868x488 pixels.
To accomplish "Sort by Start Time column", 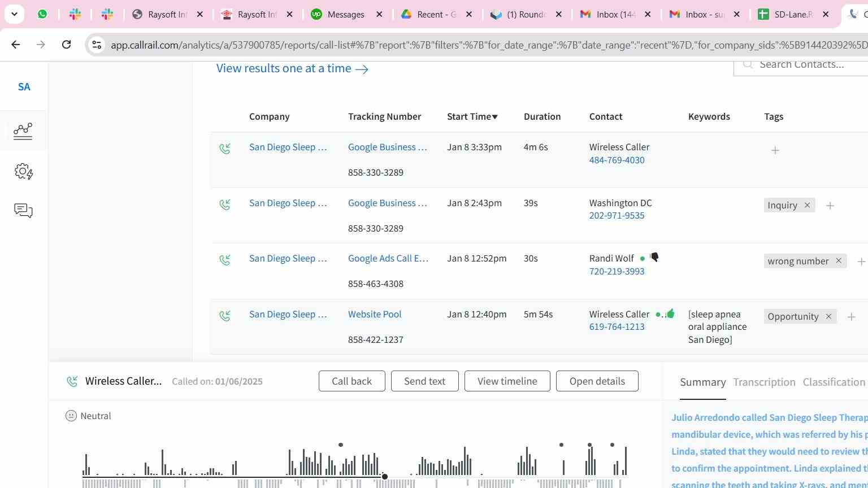I will [x=472, y=116].
